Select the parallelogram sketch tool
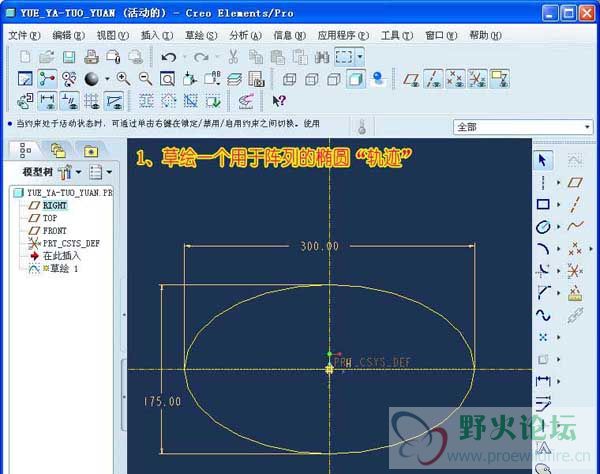The width and height of the screenshot is (600, 474). click(x=575, y=182)
